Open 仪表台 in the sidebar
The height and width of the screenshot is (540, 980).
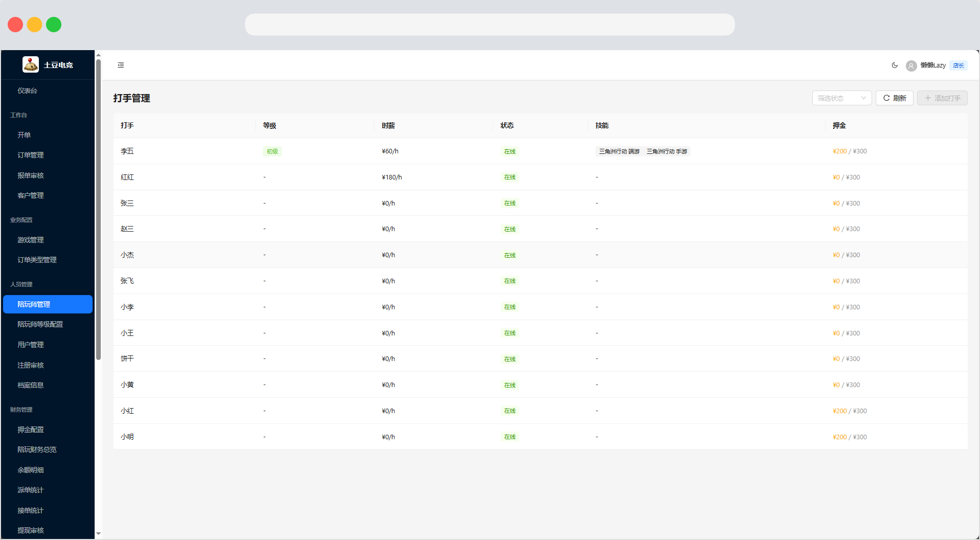click(x=48, y=91)
